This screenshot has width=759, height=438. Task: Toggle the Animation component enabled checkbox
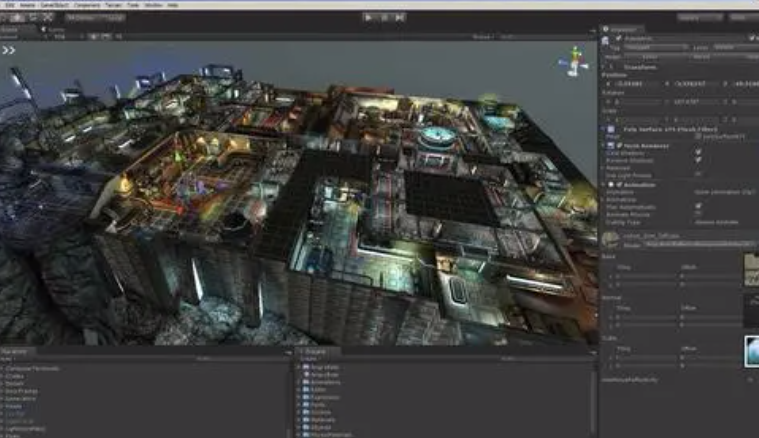pyautogui.click(x=619, y=185)
